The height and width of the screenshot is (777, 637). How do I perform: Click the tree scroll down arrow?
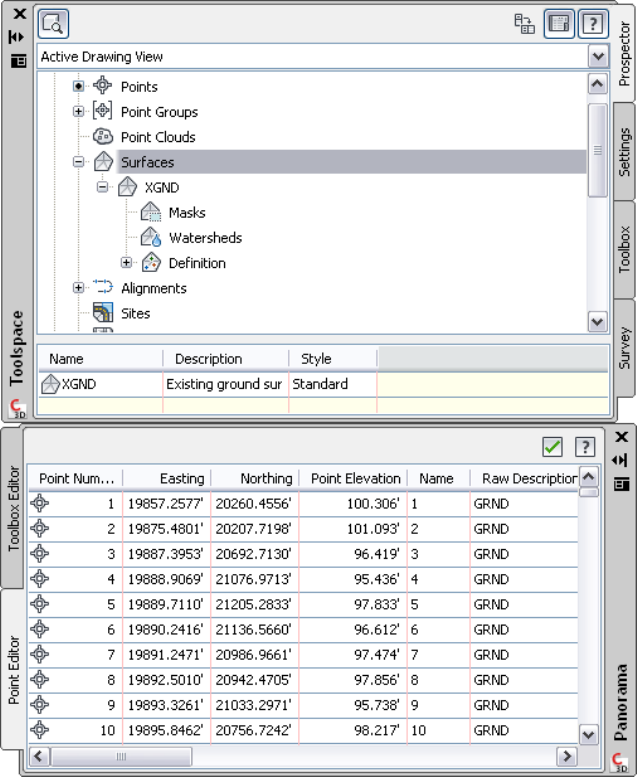[597, 322]
